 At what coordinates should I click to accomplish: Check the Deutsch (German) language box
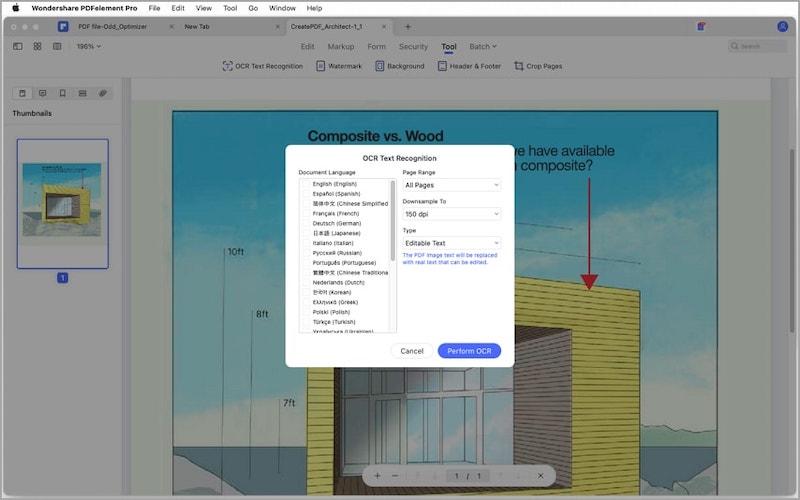click(x=306, y=223)
